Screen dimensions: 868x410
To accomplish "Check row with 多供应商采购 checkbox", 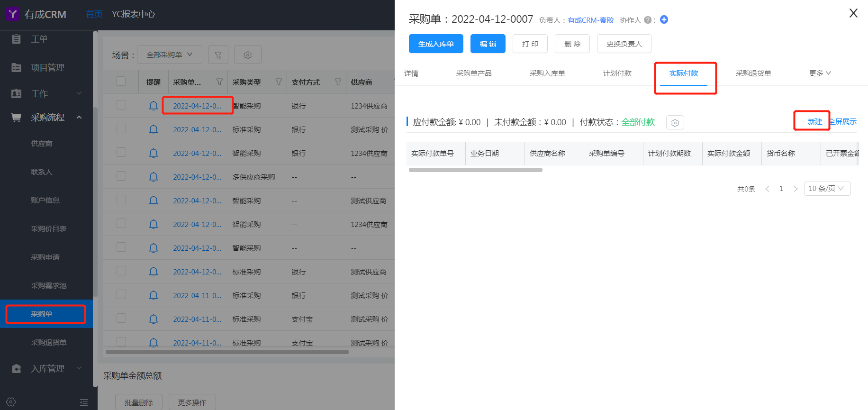I will point(121,176).
